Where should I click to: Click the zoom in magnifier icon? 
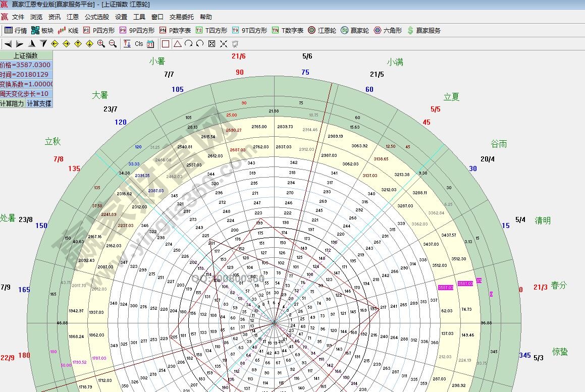101,44
